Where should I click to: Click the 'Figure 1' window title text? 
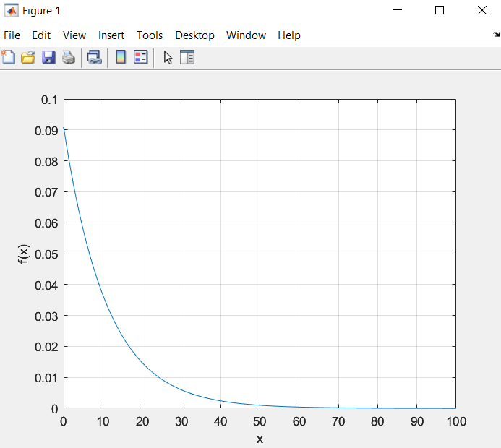coord(41,11)
